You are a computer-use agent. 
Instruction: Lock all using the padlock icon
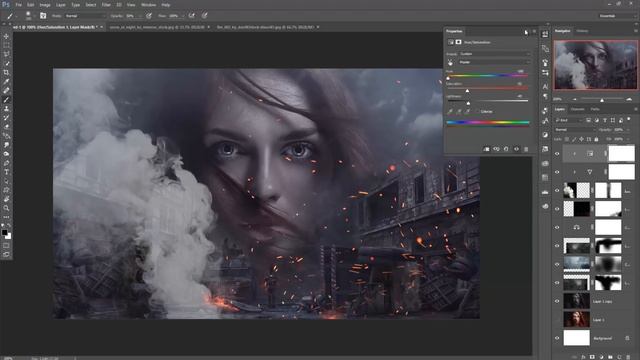(x=596, y=140)
